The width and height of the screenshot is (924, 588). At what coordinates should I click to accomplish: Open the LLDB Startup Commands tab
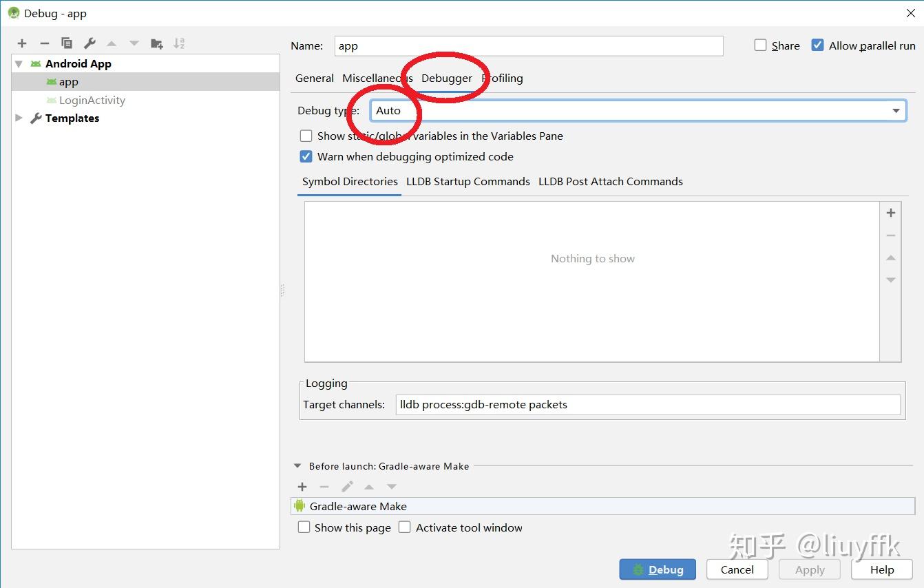468,181
